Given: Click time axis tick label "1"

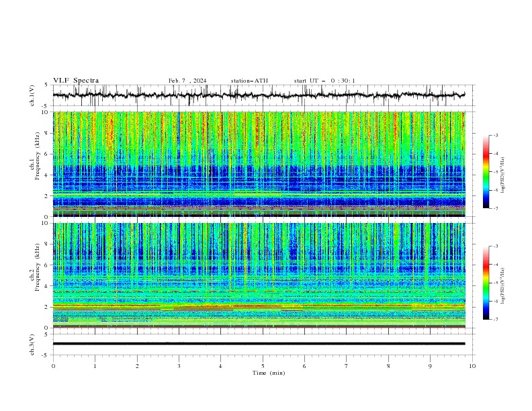Looking at the screenshot, I should click(95, 366).
